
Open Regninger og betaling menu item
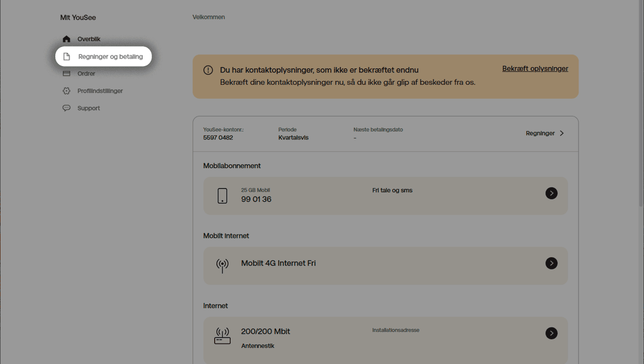111,56
